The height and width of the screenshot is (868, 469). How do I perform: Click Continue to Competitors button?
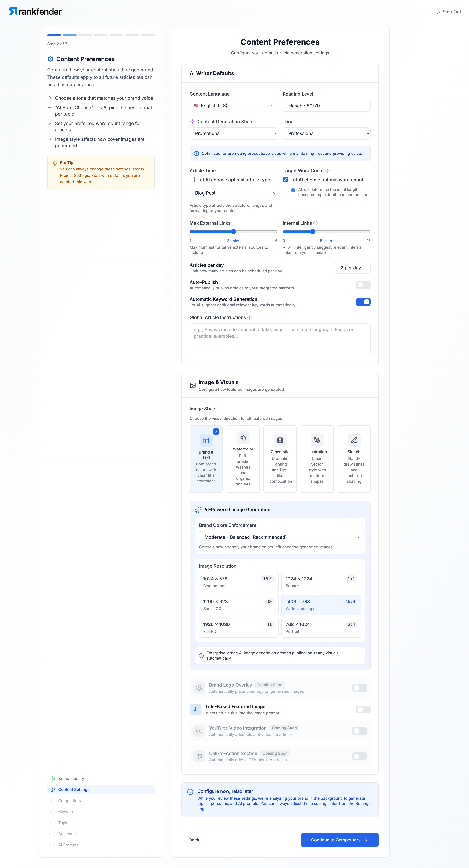pyautogui.click(x=339, y=840)
